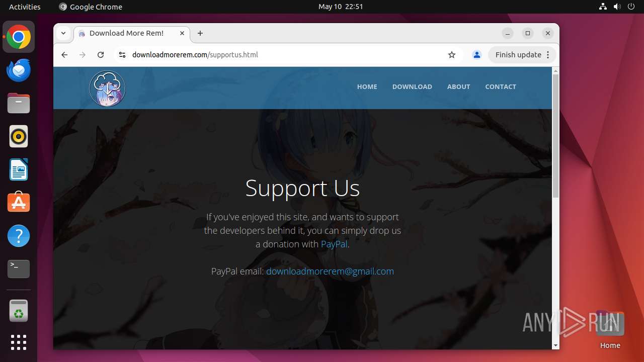Close the Download More Rem! tab

182,33
